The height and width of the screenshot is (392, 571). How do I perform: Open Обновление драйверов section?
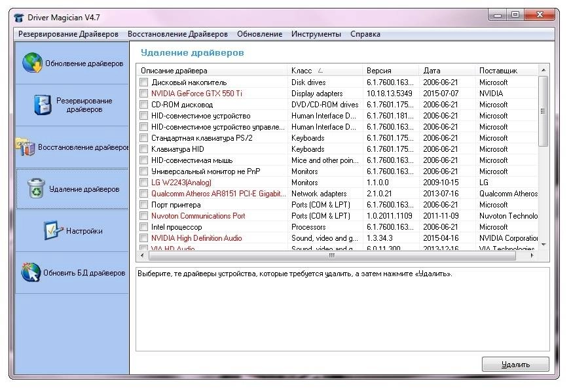tap(72, 63)
